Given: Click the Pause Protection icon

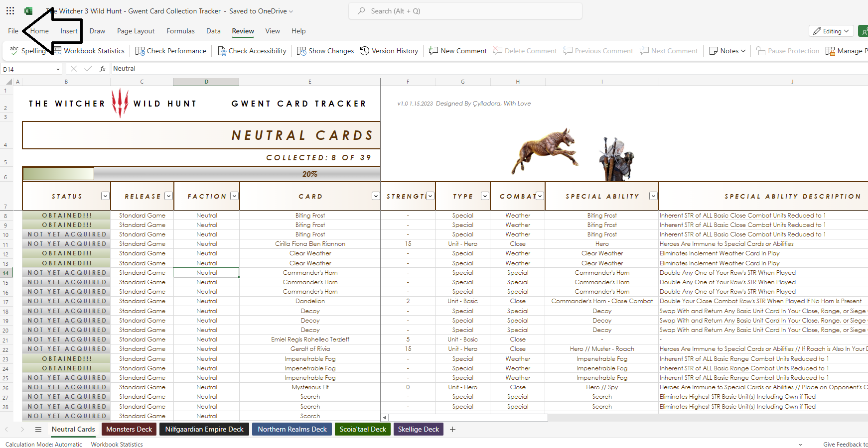Looking at the screenshot, I should tap(761, 51).
